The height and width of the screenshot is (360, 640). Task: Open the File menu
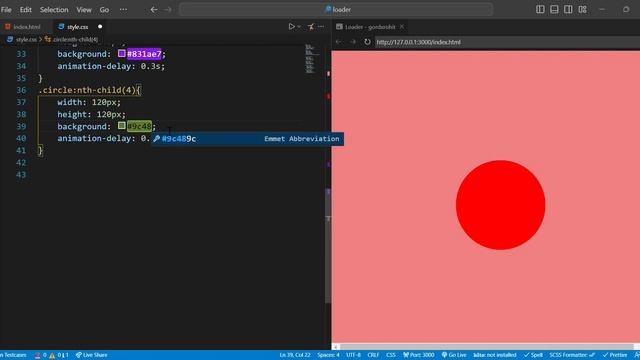pyautogui.click(x=6, y=9)
